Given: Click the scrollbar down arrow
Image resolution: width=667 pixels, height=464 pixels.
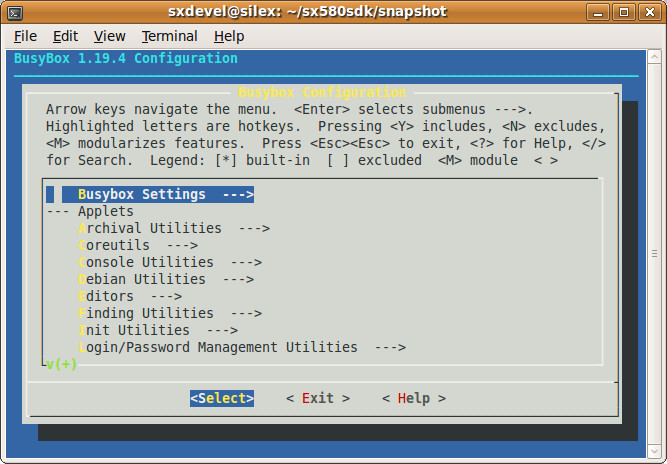Looking at the screenshot, I should pos(654,452).
